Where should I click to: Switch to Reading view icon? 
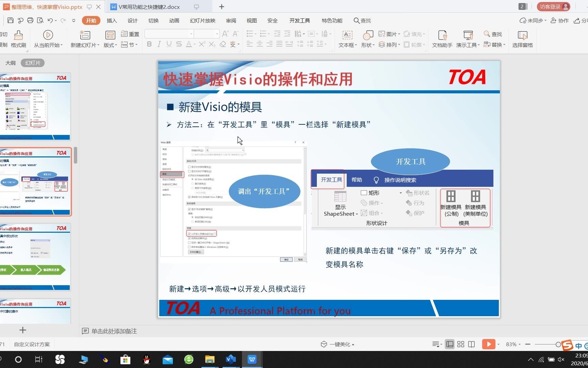(471, 344)
